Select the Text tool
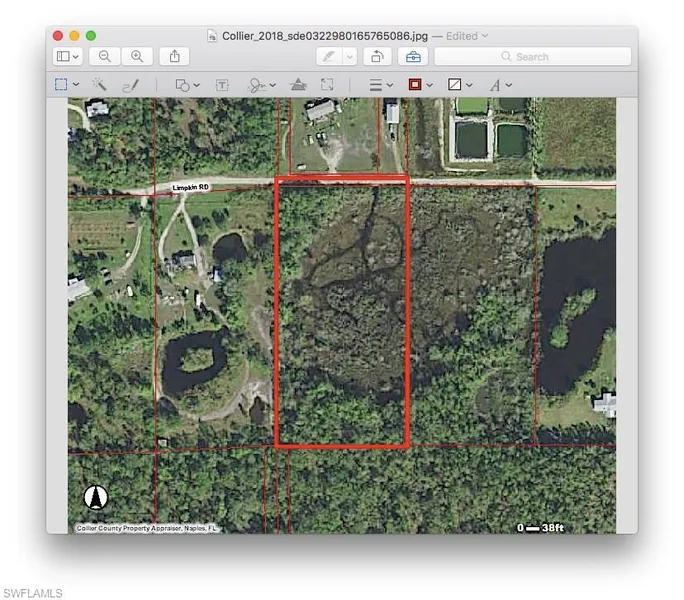This screenshot has width=684, height=600. pos(222,86)
